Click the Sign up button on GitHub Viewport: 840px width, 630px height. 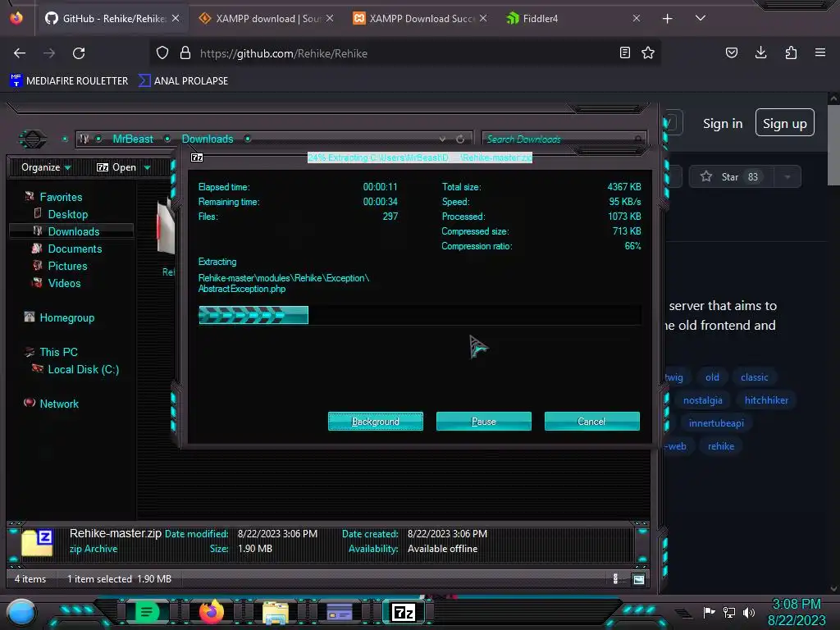tap(784, 123)
